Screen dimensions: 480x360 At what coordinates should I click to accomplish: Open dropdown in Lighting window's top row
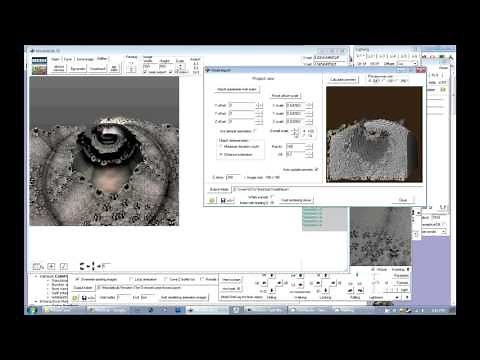click(x=415, y=63)
